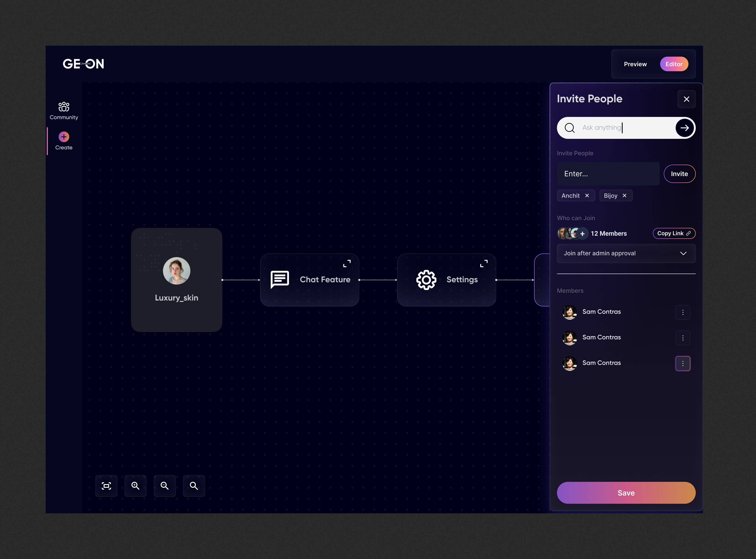Click the Copy Link button
This screenshot has width=756, height=559.
tap(673, 233)
